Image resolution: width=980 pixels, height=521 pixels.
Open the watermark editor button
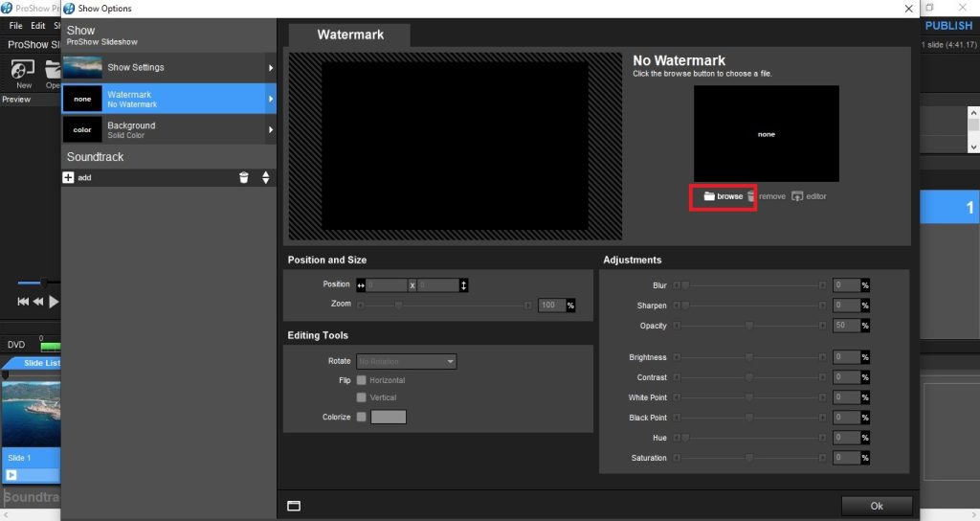coord(809,196)
